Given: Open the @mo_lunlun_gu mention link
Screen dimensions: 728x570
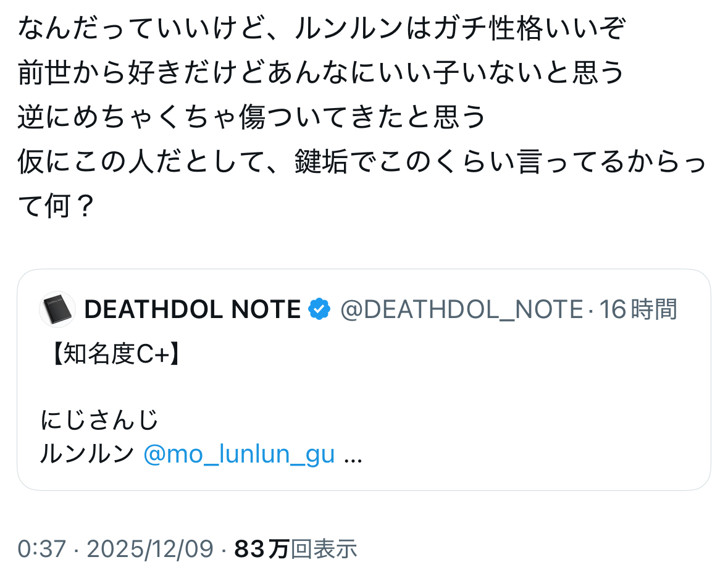Looking at the screenshot, I should pyautogui.click(x=239, y=455).
